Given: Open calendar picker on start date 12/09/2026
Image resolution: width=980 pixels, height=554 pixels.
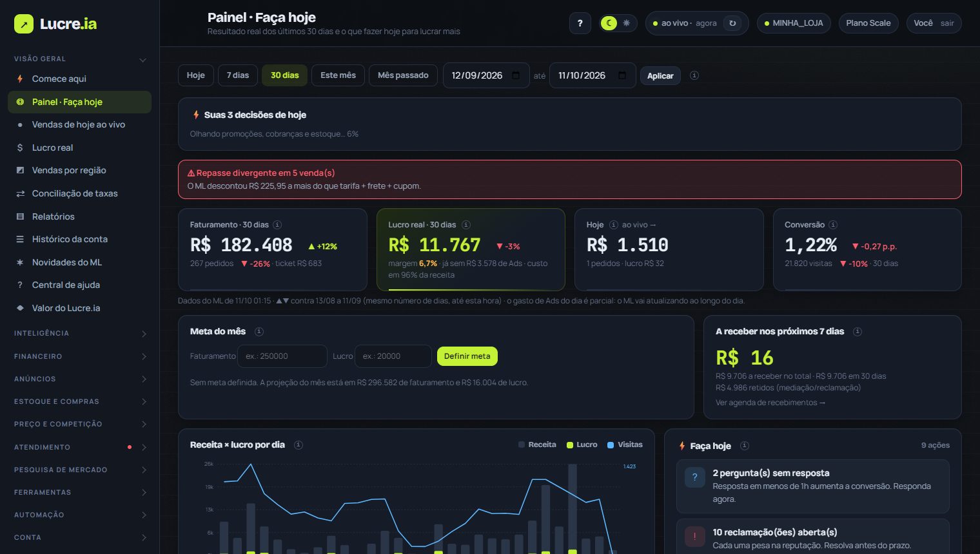Looking at the screenshot, I should point(516,75).
